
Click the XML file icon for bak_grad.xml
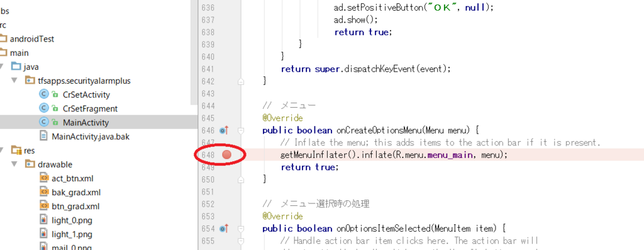[44, 192]
